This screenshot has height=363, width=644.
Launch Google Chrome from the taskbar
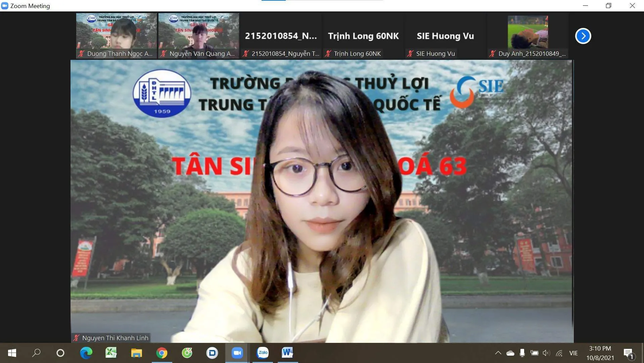162,353
